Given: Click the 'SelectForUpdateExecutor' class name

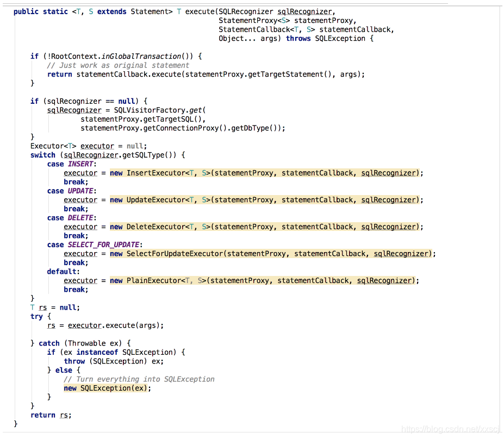Looking at the screenshot, I should (x=175, y=254).
